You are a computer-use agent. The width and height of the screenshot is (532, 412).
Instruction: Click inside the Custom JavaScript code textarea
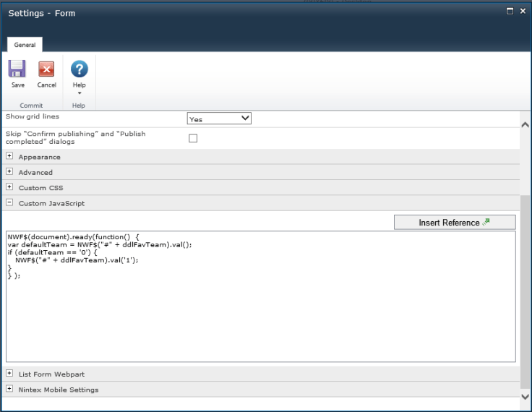(x=260, y=311)
